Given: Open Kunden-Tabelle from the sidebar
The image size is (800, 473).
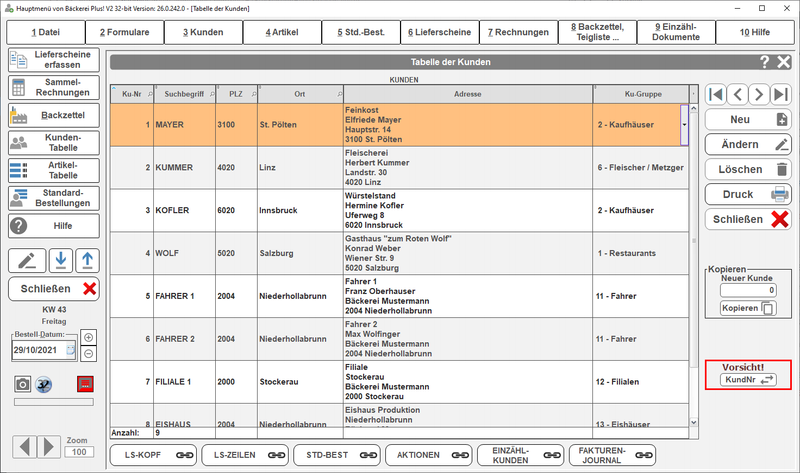Looking at the screenshot, I should click(x=54, y=143).
